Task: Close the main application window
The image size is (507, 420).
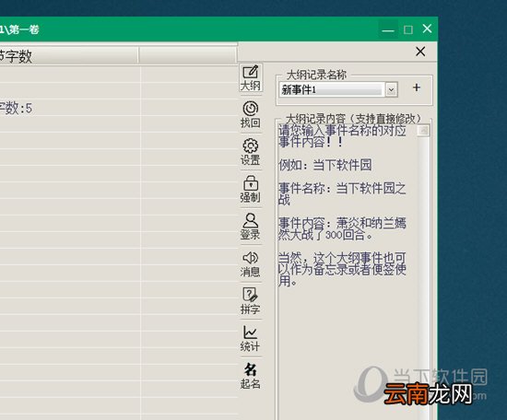Action: pyautogui.click(x=427, y=29)
